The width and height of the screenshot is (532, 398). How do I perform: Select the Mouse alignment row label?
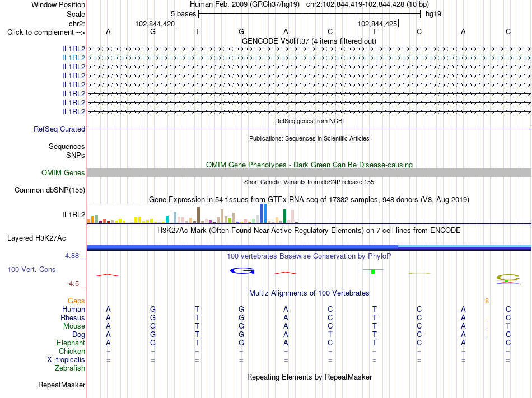click(x=74, y=326)
